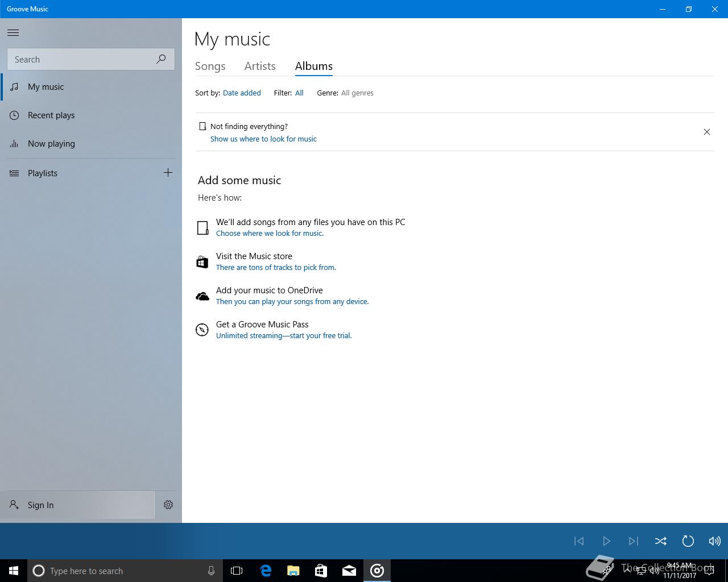Click the Recent plays clock icon
Image resolution: width=728 pixels, height=582 pixels.
[x=14, y=115]
